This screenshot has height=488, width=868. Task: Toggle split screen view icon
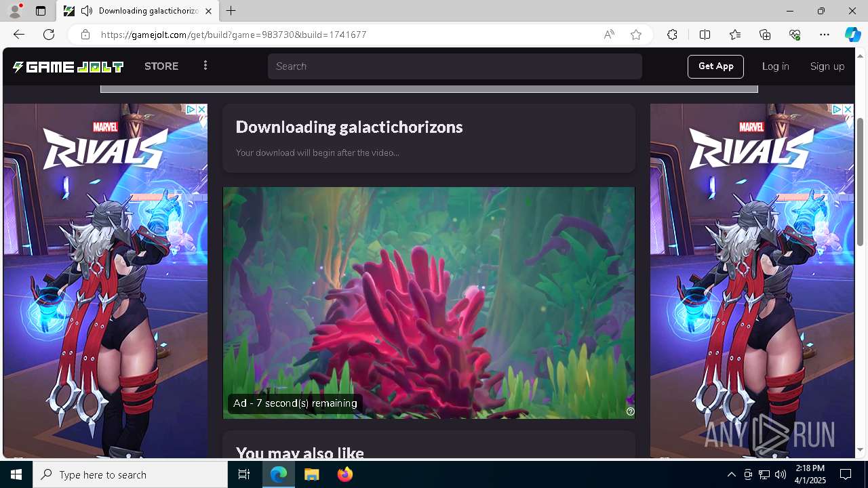(705, 35)
